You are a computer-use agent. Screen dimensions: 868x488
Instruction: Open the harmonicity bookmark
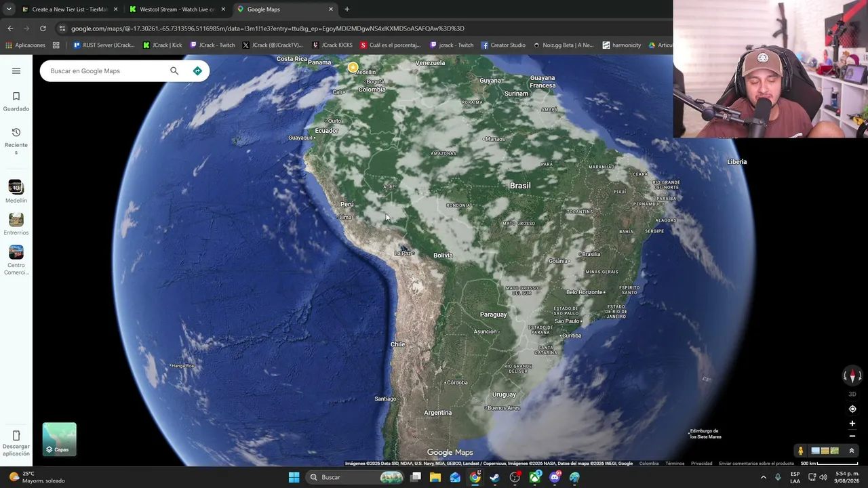(x=621, y=45)
